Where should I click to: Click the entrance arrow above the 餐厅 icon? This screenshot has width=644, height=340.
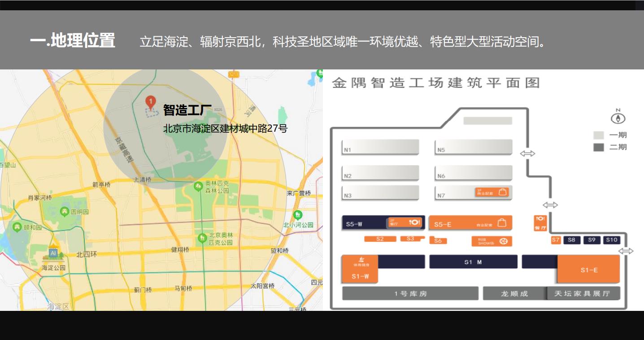550,205
